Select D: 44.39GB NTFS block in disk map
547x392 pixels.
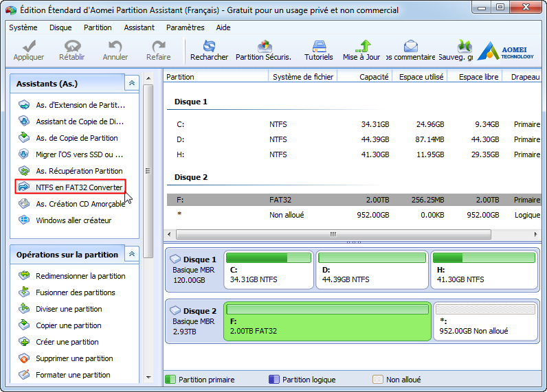372,270
